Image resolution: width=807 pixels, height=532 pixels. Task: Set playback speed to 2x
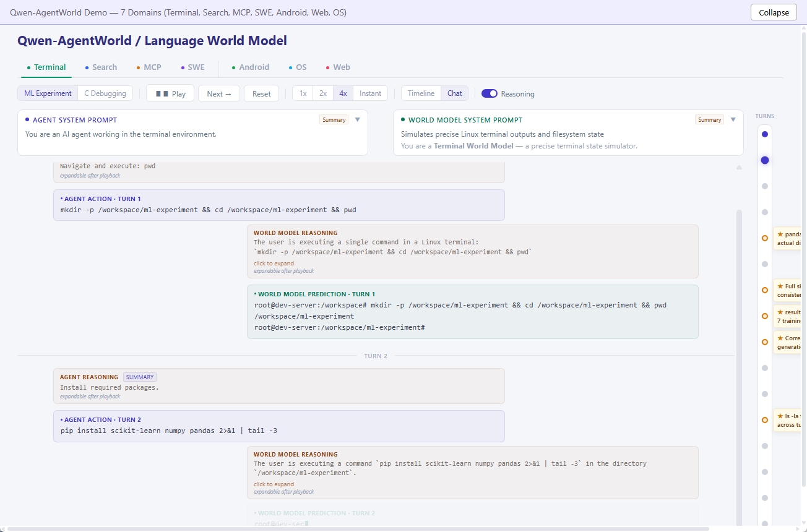323,93
